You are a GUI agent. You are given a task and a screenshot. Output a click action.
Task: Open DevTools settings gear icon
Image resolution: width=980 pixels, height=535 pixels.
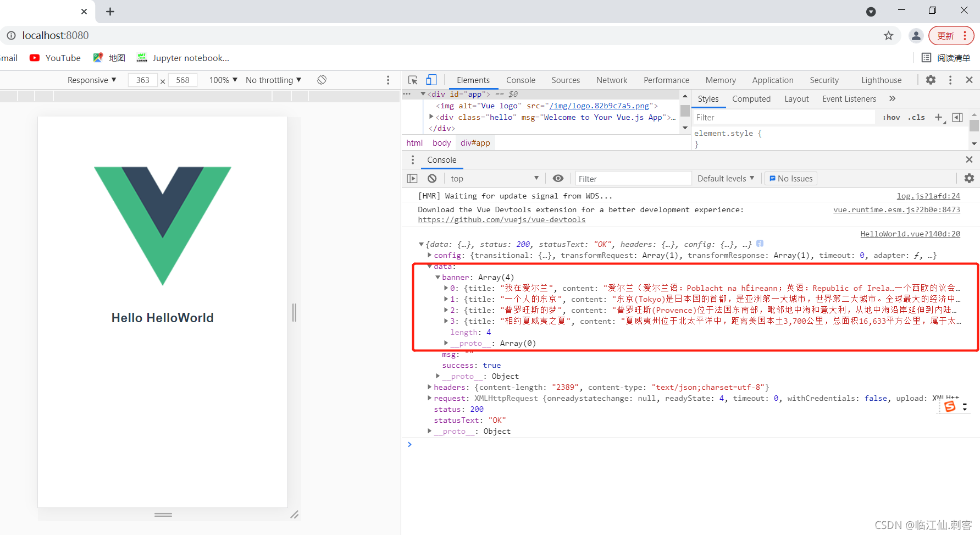click(x=931, y=80)
